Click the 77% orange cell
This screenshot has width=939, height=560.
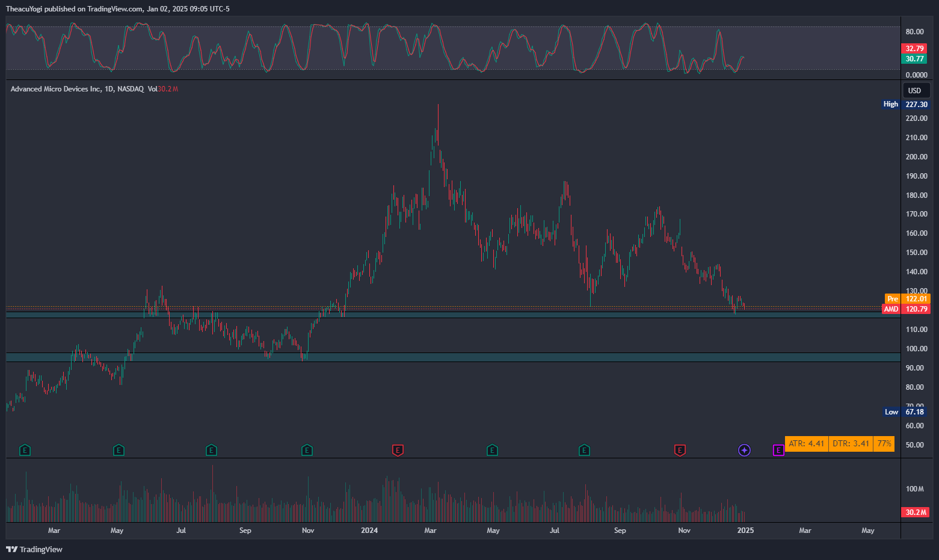pyautogui.click(x=884, y=444)
